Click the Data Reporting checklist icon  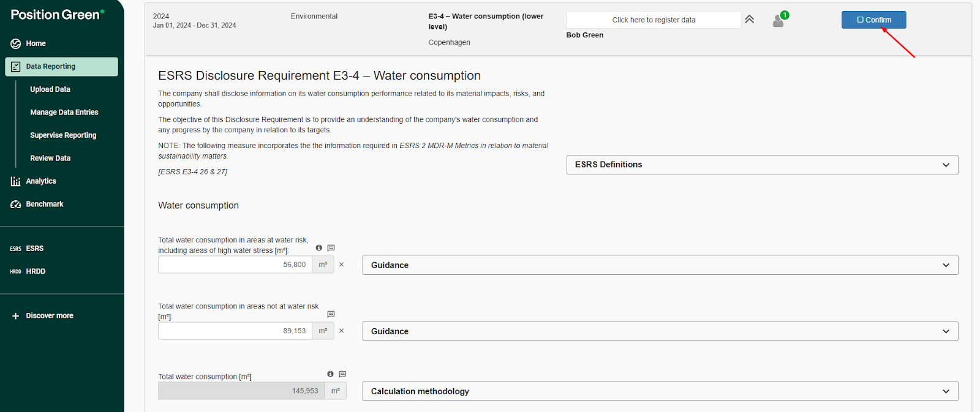point(16,67)
